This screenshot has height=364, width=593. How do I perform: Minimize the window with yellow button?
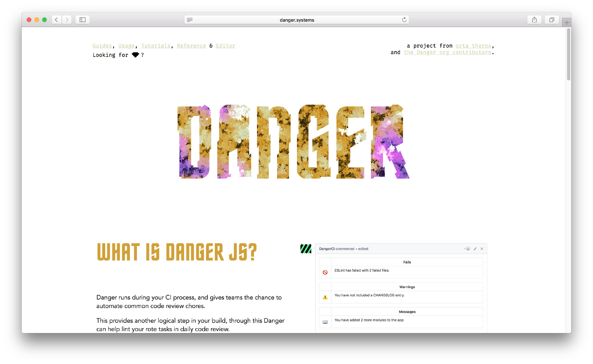[x=37, y=20]
